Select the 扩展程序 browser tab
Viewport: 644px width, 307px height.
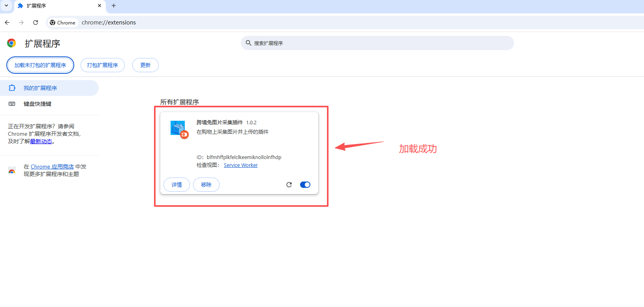tap(59, 6)
